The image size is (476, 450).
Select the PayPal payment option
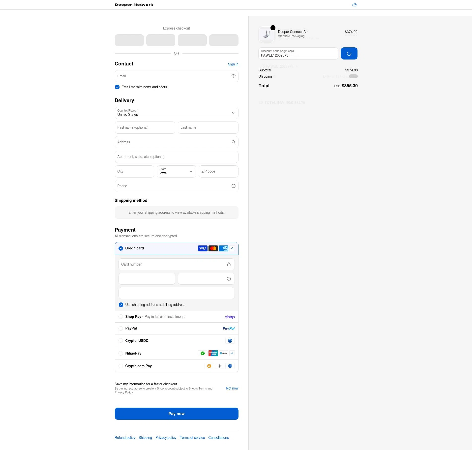[x=121, y=329]
